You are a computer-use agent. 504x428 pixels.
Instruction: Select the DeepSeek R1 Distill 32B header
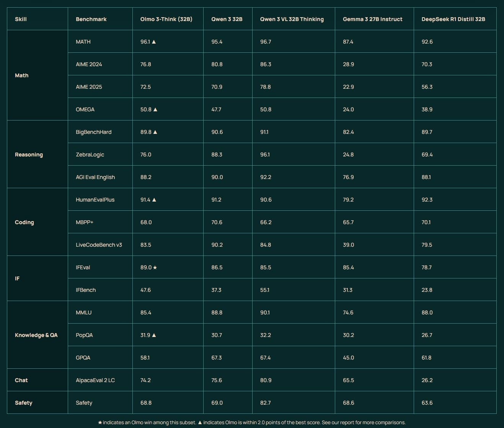tap(453, 19)
